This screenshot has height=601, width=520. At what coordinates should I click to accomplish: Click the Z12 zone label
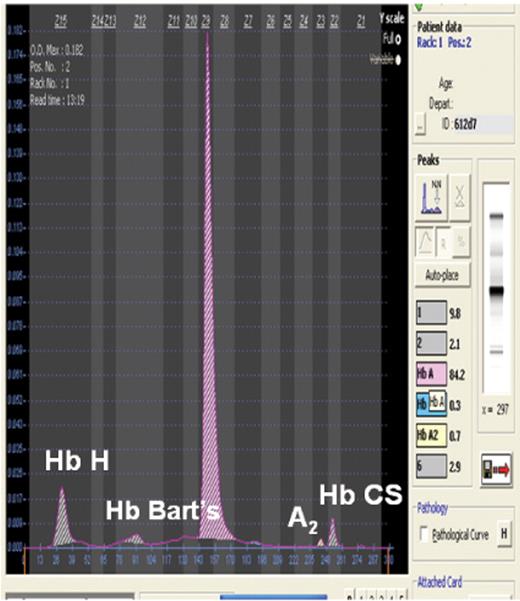click(140, 21)
